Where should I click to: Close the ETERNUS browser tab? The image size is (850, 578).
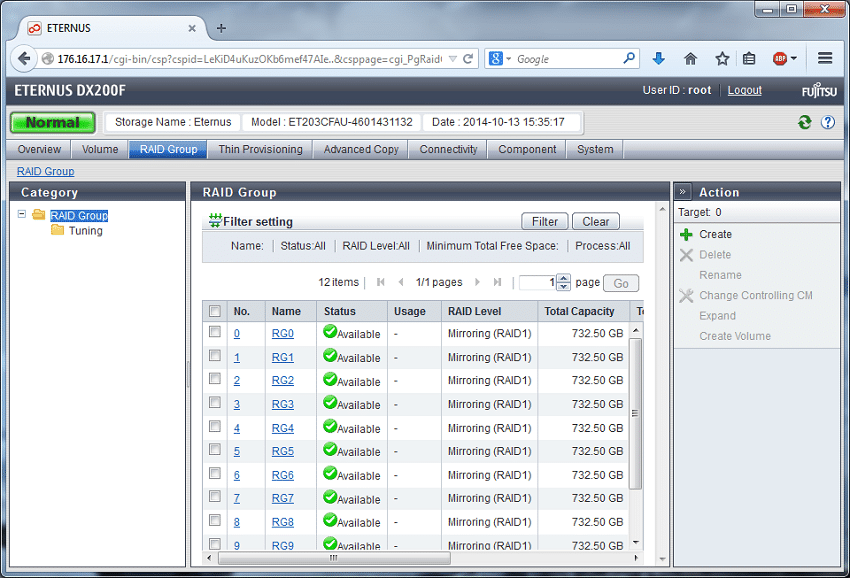[192, 28]
